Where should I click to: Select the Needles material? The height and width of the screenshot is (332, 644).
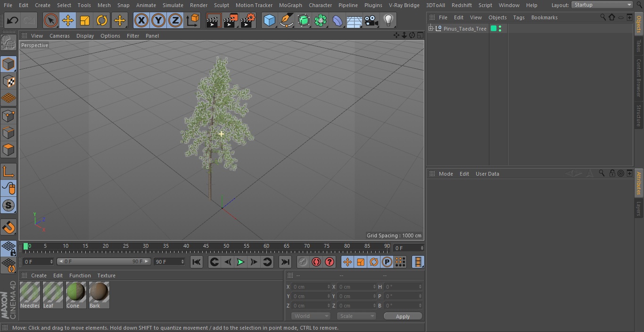[x=30, y=295]
